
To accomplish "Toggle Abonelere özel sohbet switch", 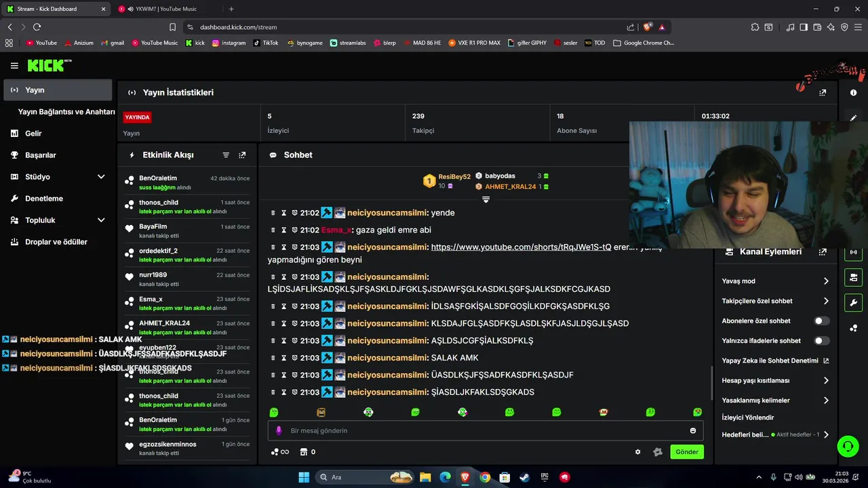I will pos(821,321).
